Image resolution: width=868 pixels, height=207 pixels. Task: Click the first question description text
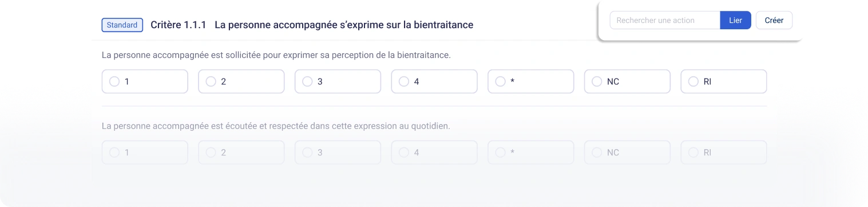pyautogui.click(x=276, y=55)
